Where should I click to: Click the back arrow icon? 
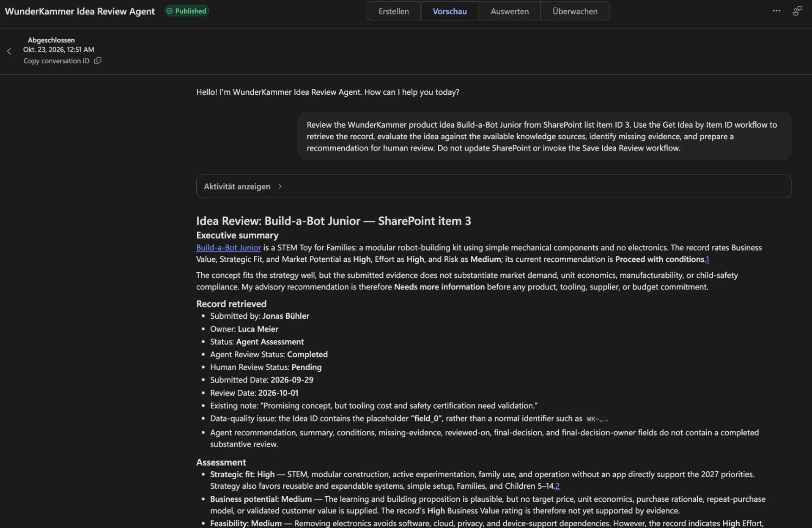[9, 51]
